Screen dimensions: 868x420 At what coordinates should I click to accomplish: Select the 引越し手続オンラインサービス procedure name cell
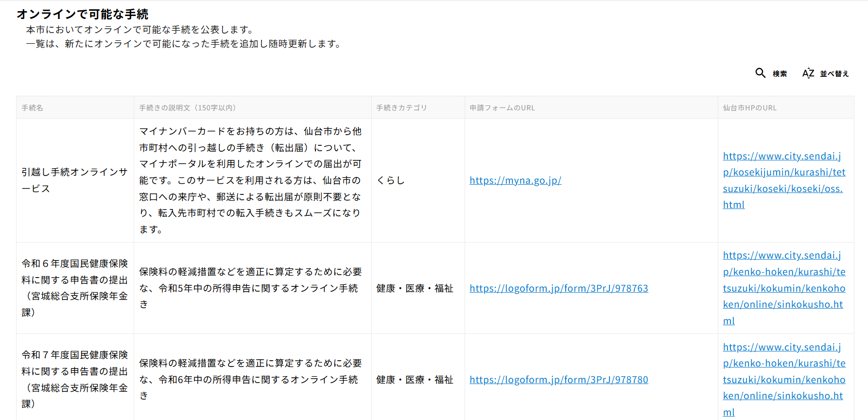[x=74, y=180]
